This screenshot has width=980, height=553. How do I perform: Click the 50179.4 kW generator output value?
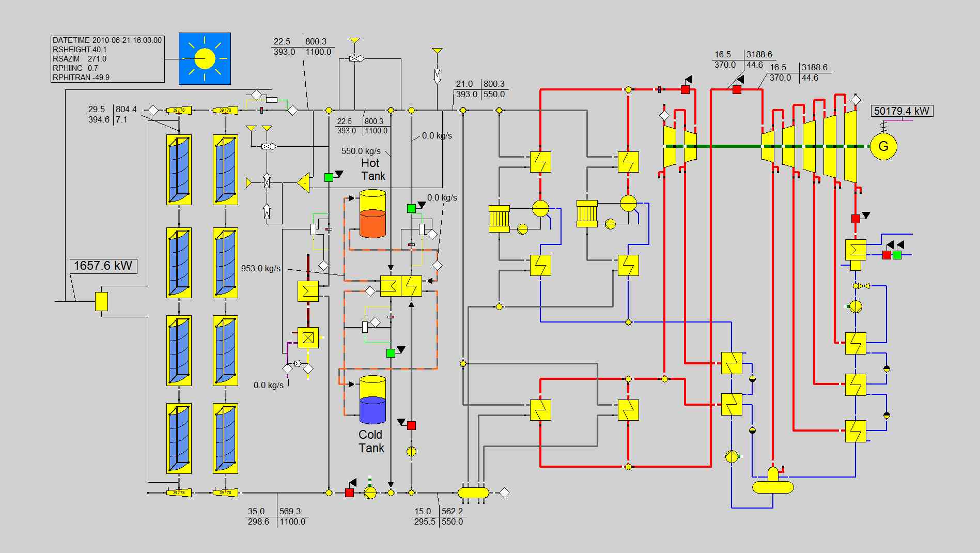(902, 111)
